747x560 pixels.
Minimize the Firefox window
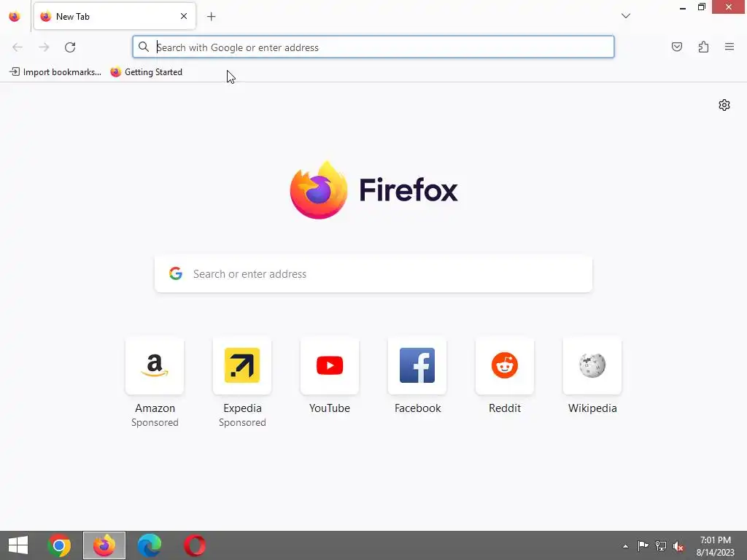pos(683,7)
